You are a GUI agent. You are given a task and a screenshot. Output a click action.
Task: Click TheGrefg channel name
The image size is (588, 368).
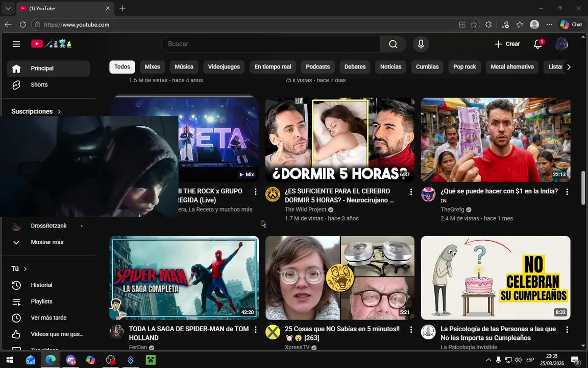coord(452,210)
